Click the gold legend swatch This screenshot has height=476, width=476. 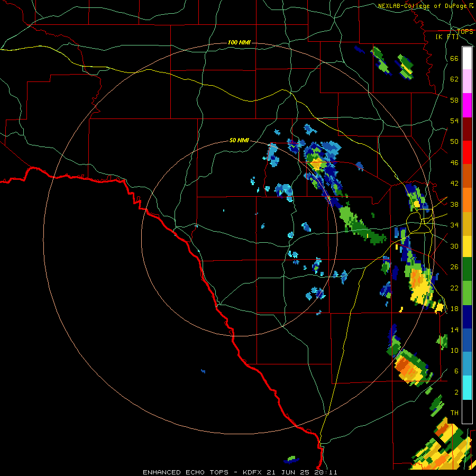coord(467,224)
